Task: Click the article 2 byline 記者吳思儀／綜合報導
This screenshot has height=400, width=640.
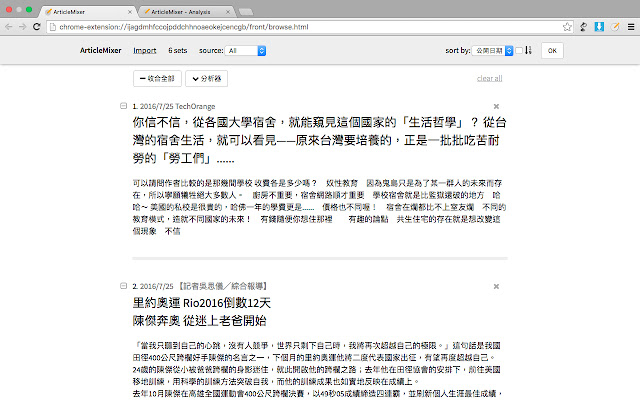Action: click(x=224, y=286)
